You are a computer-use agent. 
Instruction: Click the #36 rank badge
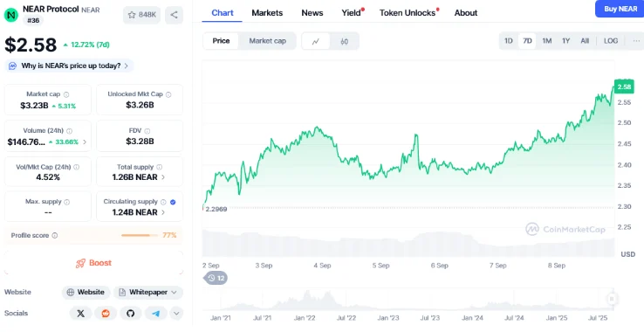coord(33,20)
